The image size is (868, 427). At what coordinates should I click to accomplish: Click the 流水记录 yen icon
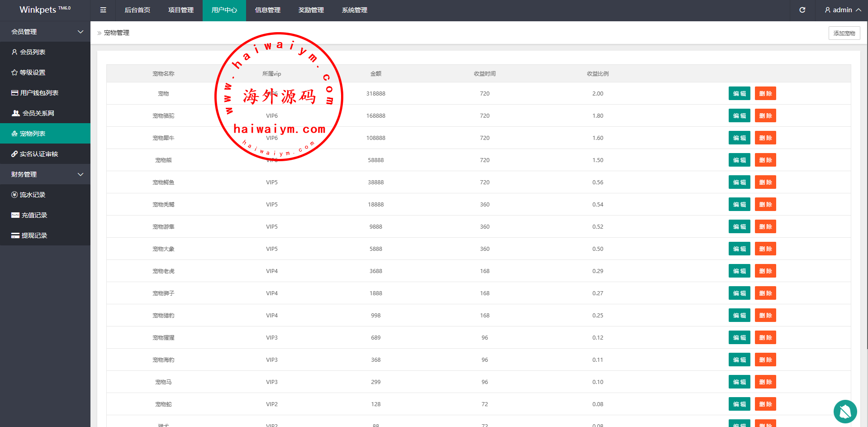14,195
